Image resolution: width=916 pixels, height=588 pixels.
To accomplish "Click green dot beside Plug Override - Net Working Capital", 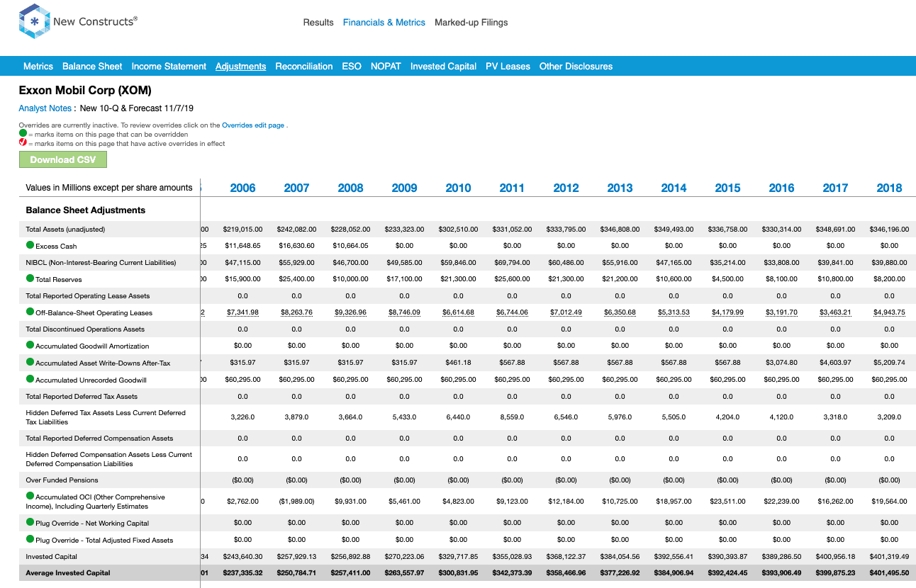I will pyautogui.click(x=30, y=522).
